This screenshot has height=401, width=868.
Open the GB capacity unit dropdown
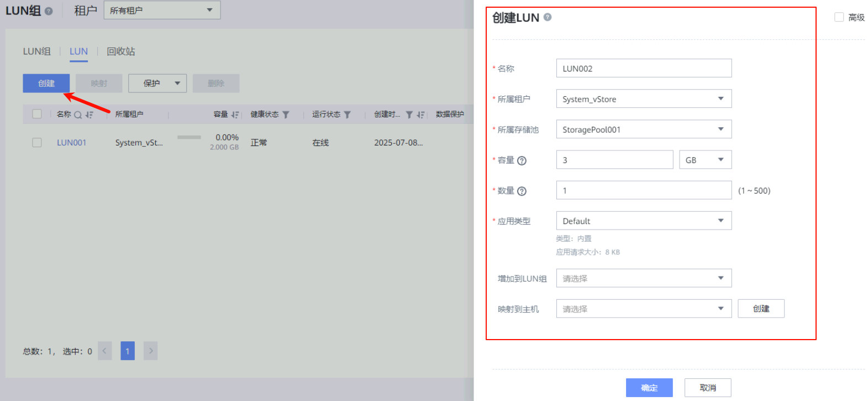click(x=705, y=160)
